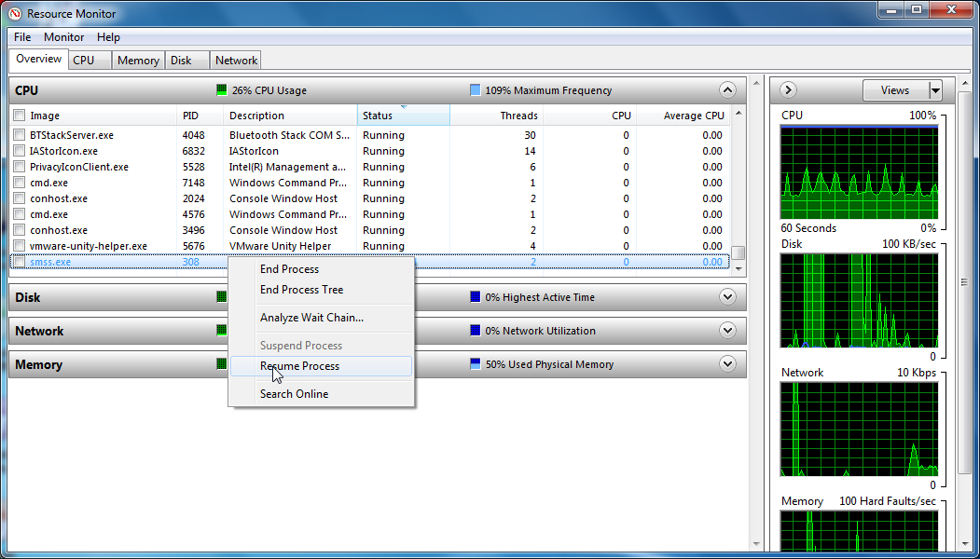Viewport: 980px width, 559px height.
Task: Click the PID value 5676
Action: (x=193, y=246)
